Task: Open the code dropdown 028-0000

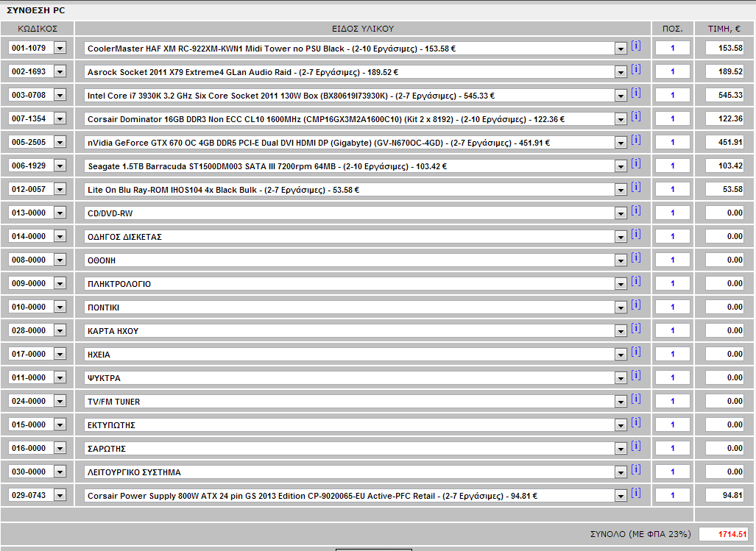Action: (60, 330)
